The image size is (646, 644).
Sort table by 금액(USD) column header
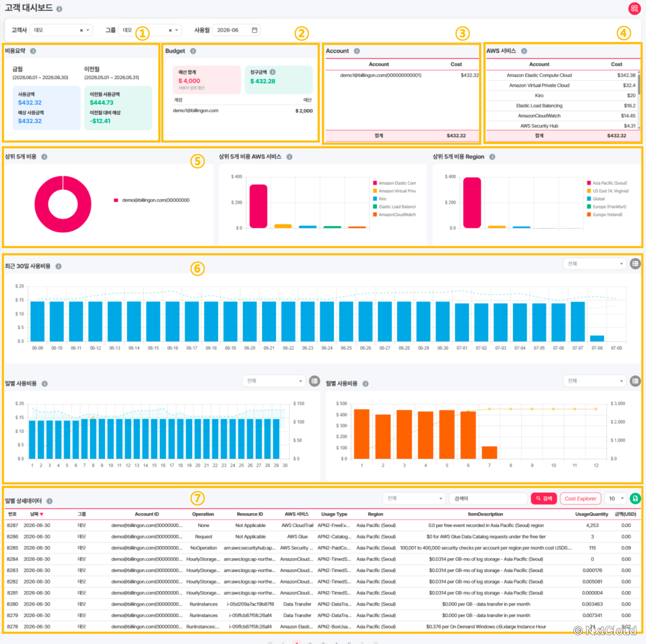[625, 514]
